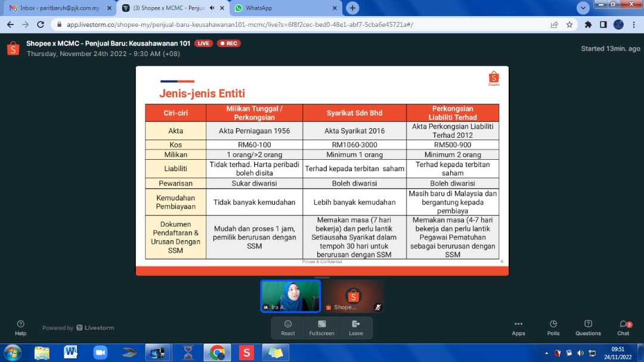Select Ira A. speaker video thumbnail
Screen dimensions: 644x362
pos(290,296)
